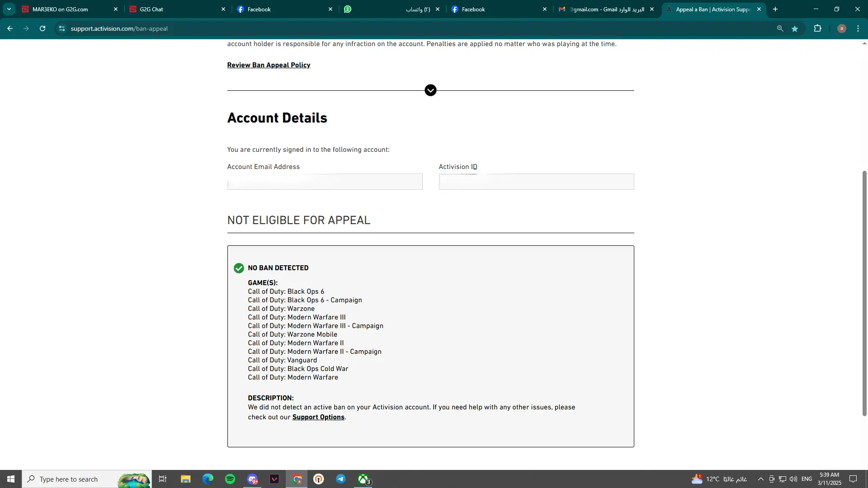
Task: Click the Account Email Address field
Action: [325, 182]
